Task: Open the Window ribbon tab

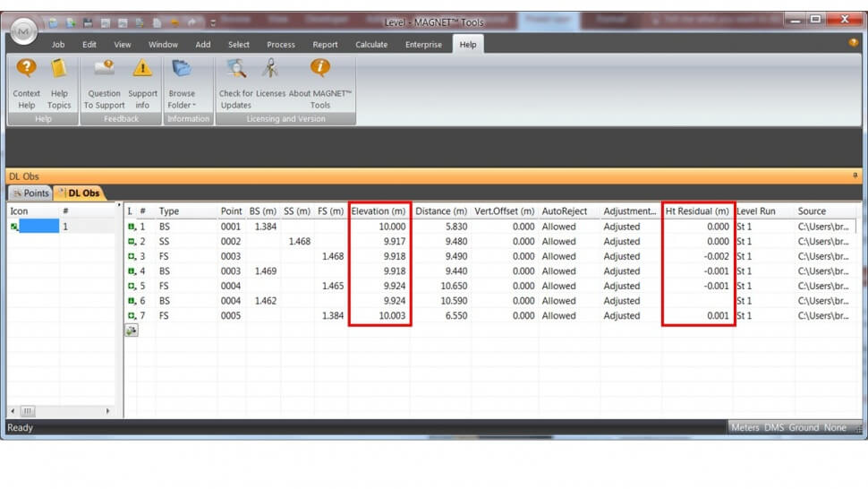Action: click(163, 44)
